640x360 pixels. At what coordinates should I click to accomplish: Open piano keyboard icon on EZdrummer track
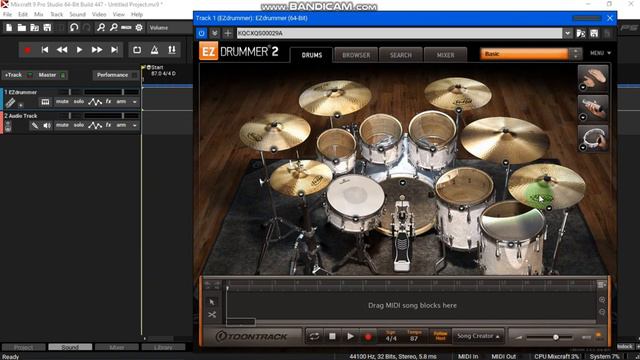pyautogui.click(x=45, y=102)
